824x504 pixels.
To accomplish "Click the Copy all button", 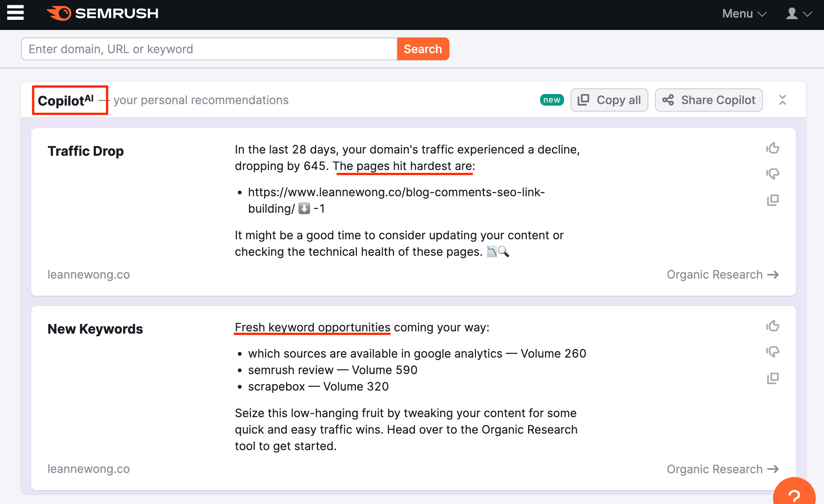I will pyautogui.click(x=609, y=100).
